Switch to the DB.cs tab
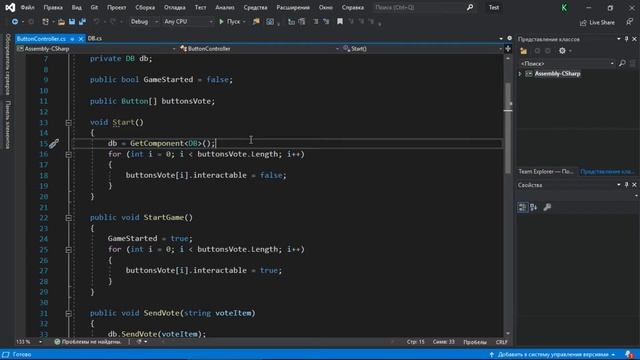The height and width of the screenshot is (360, 640). point(95,38)
